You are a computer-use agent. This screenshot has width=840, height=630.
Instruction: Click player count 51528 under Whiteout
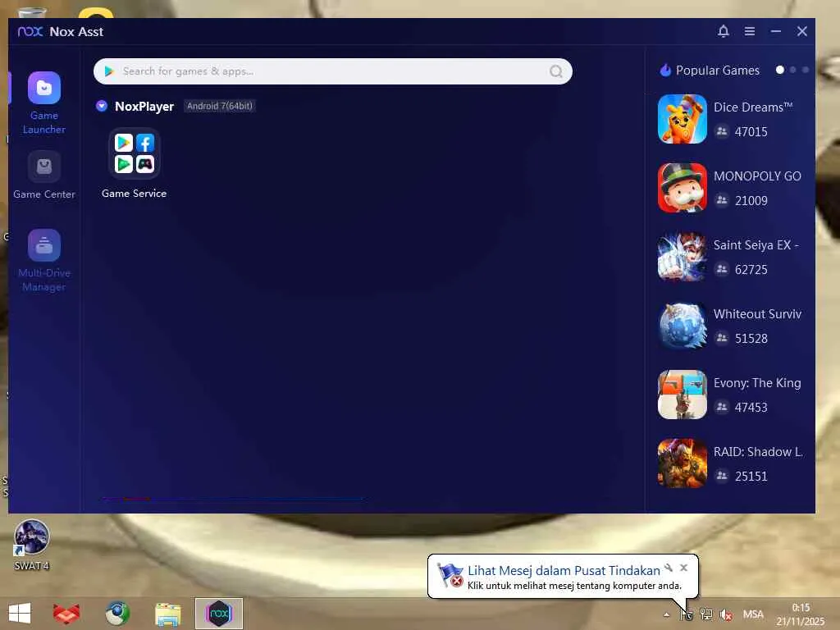point(751,339)
